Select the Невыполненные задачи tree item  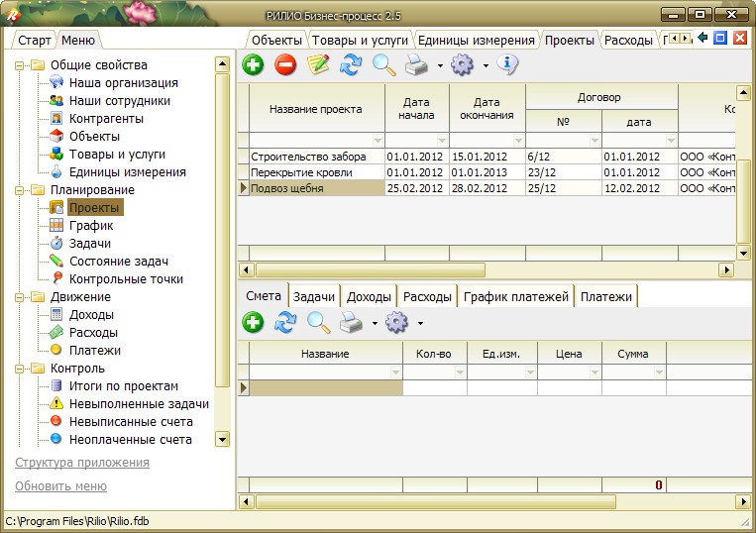coord(139,404)
